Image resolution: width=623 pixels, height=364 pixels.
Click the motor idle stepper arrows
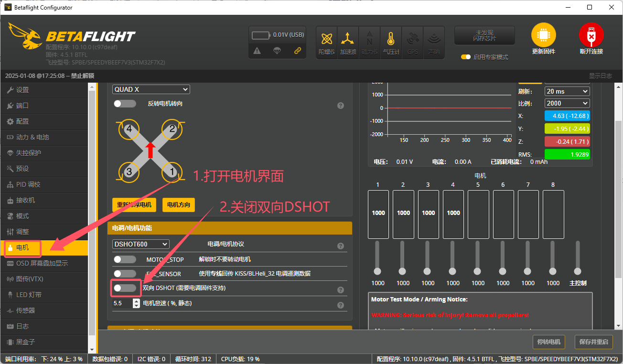(x=136, y=303)
